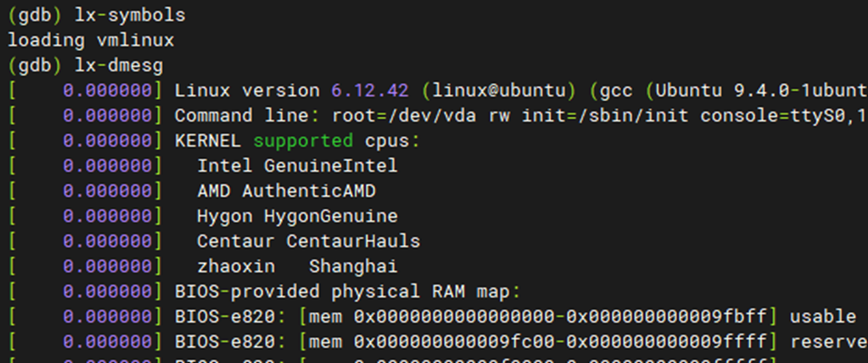Click the 'linux@ubuntu' text
The width and height of the screenshot is (868, 363).
tap(498, 91)
